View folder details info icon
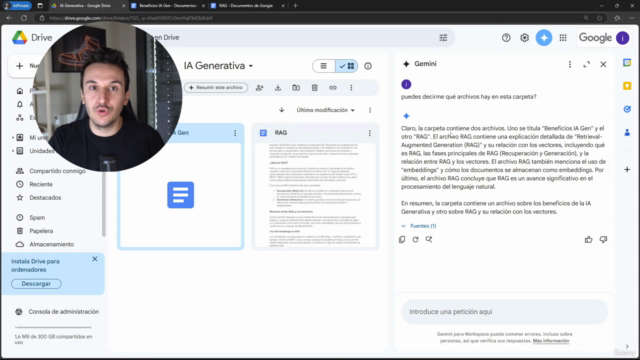The image size is (640, 360). 368,66
